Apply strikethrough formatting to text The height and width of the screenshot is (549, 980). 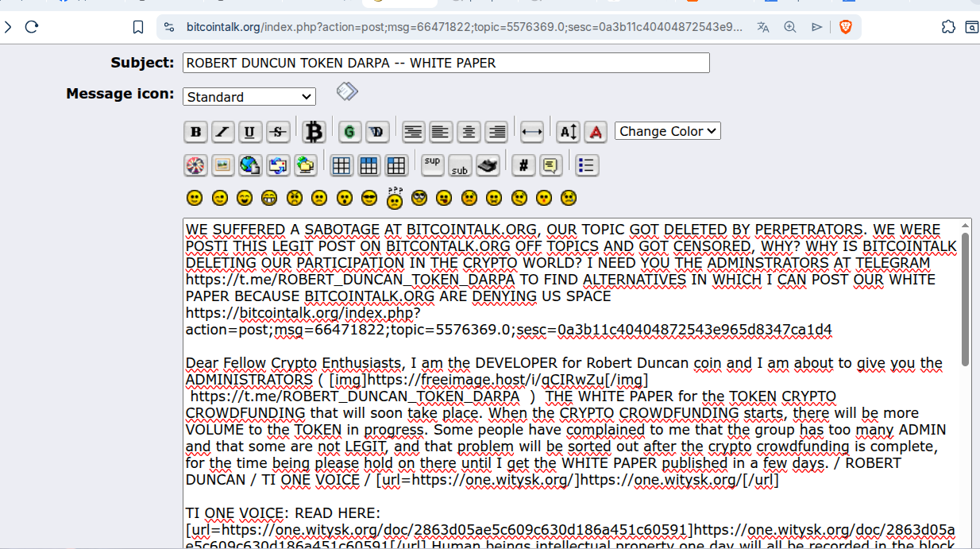(x=277, y=132)
